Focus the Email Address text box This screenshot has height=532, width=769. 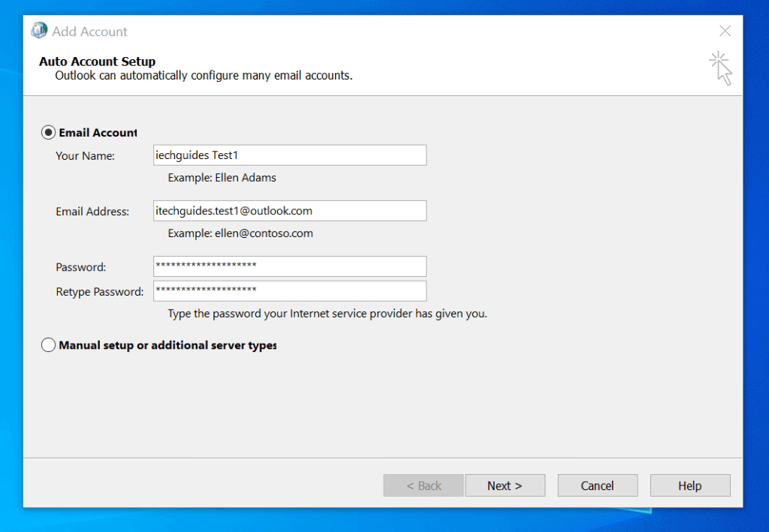click(x=290, y=211)
